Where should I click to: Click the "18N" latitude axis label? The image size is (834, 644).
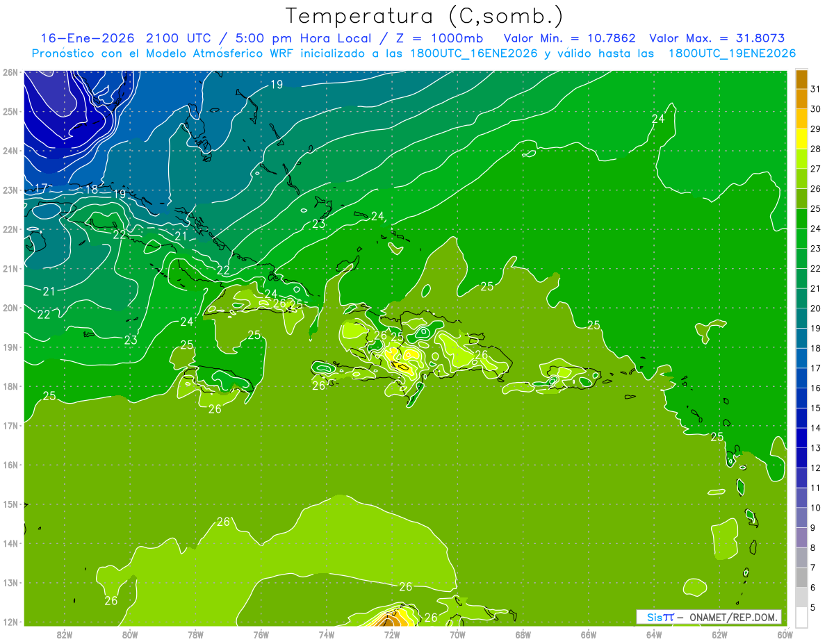click(x=10, y=386)
